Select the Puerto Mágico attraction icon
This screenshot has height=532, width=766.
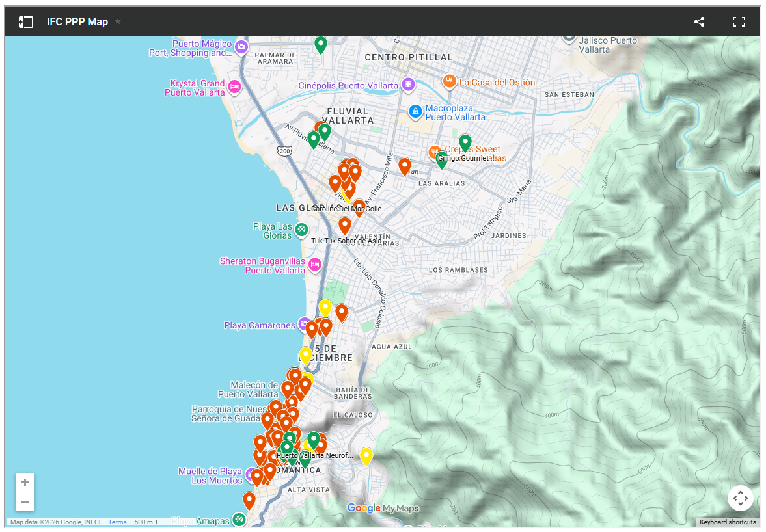(241, 47)
